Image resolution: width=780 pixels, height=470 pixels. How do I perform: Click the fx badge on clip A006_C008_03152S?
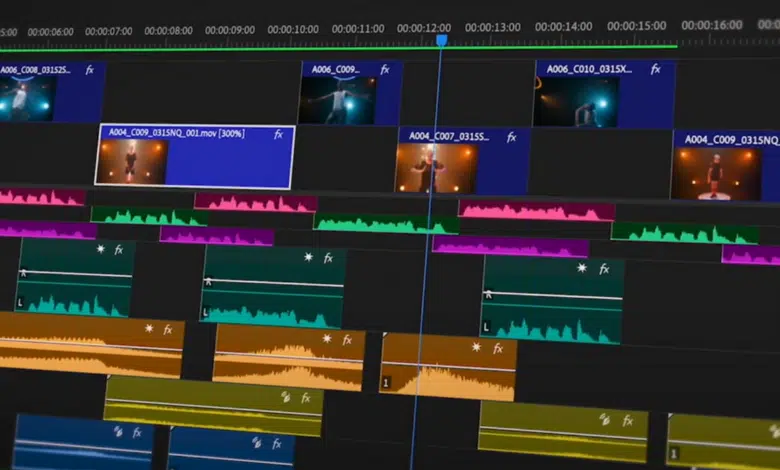click(x=90, y=70)
